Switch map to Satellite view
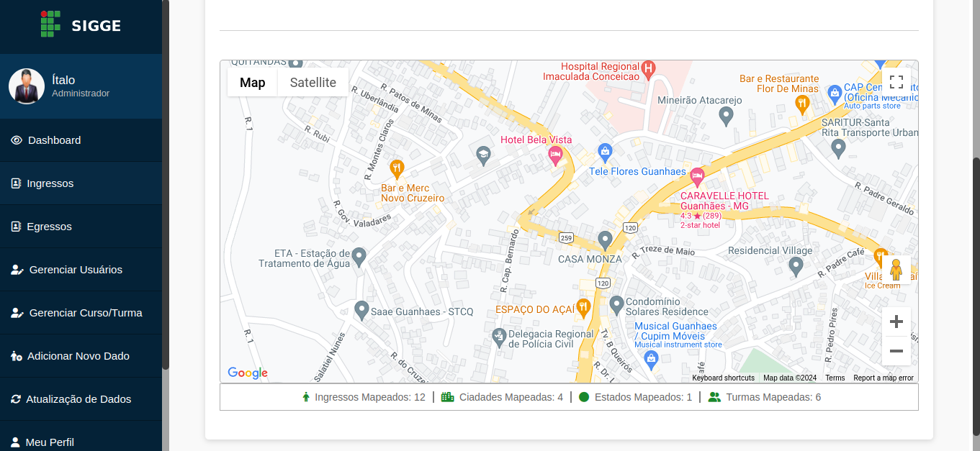 tap(313, 82)
